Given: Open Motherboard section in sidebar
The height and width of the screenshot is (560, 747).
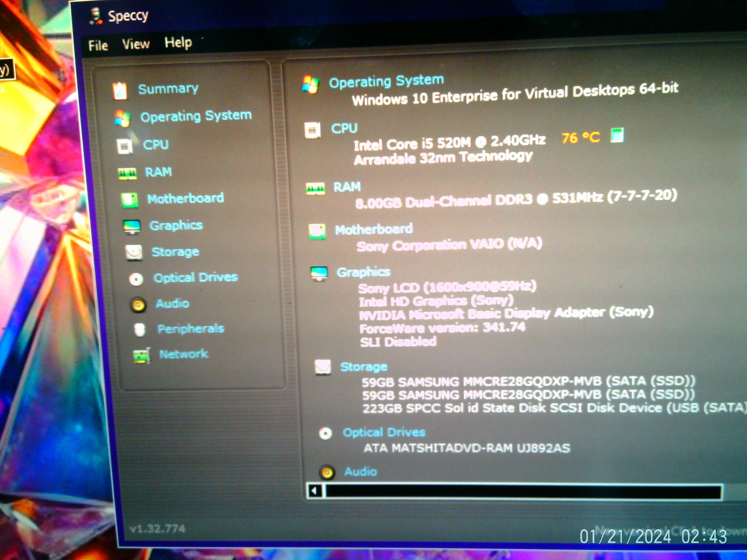Looking at the screenshot, I should 185,198.
